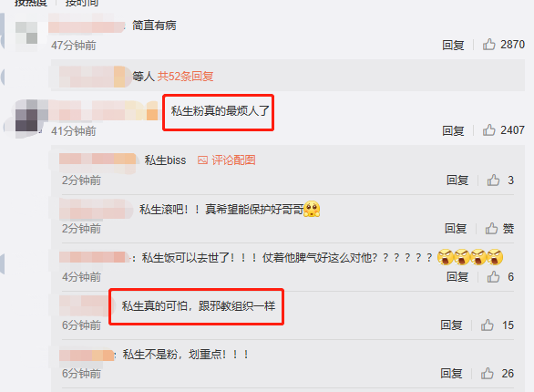The image size is (534, 392).
Task: Reply to 私生饭可以去世了 comment
Action: pos(457,277)
